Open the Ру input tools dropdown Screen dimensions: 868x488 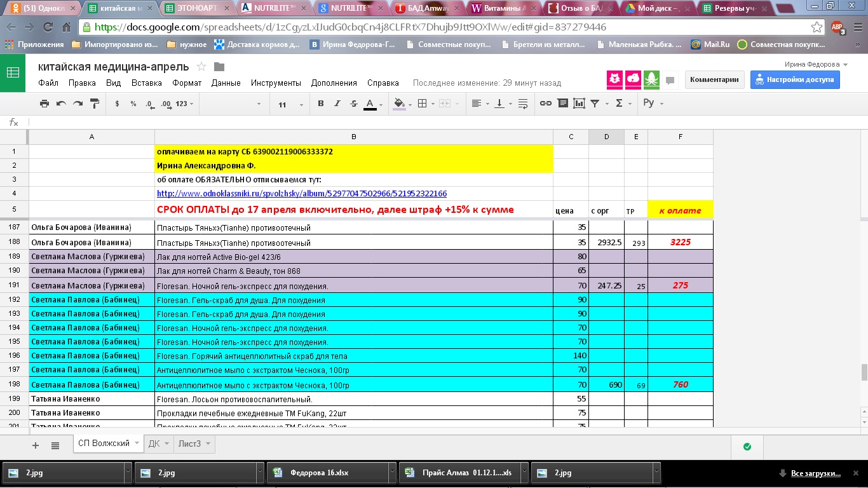tap(653, 104)
